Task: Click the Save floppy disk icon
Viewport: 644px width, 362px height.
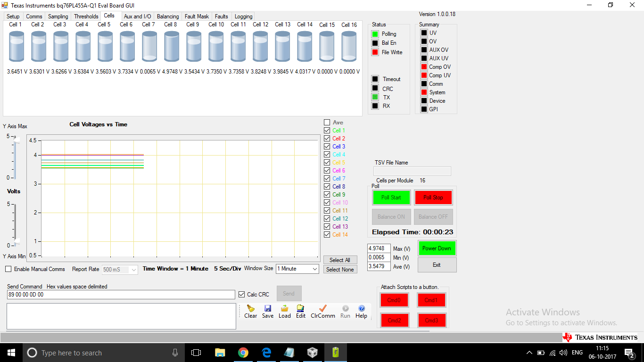Action: point(268,308)
